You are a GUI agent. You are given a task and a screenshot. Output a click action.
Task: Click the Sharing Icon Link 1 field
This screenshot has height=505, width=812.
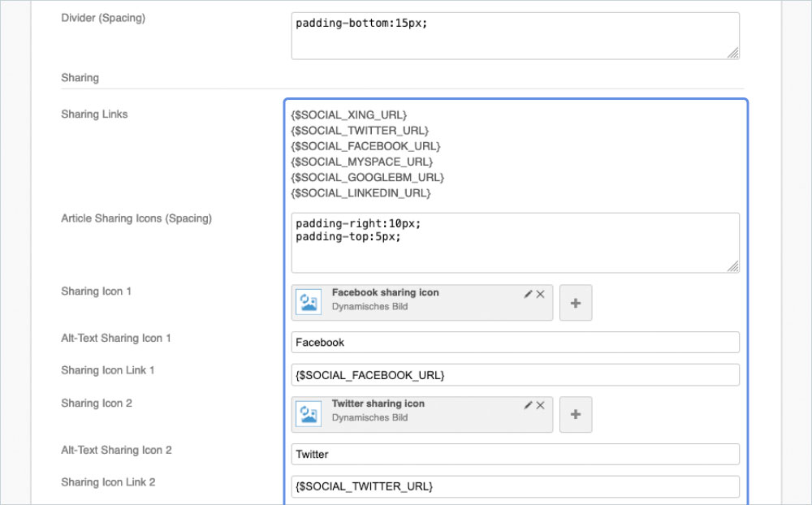point(516,375)
